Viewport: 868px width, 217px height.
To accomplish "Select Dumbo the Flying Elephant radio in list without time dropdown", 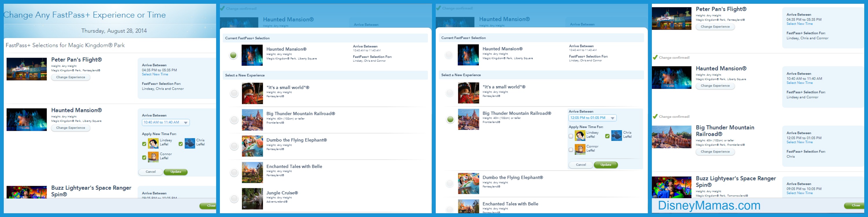I will (x=234, y=146).
